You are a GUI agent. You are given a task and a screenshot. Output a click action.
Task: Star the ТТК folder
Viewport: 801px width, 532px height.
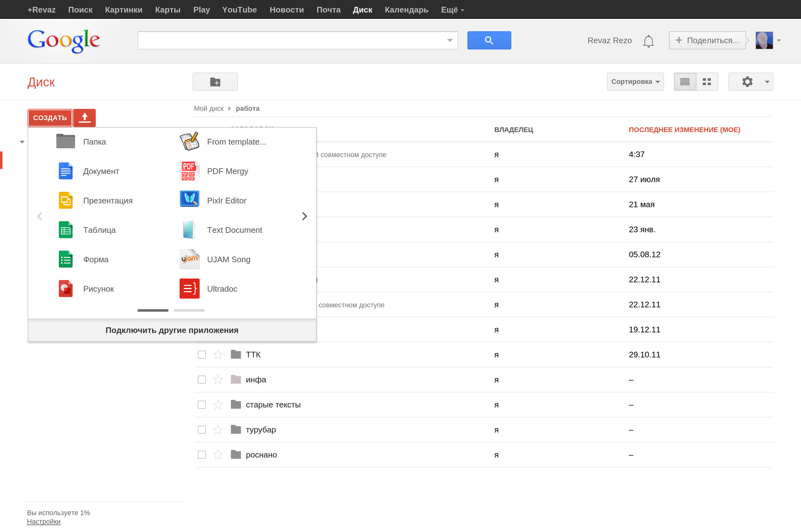[218, 355]
